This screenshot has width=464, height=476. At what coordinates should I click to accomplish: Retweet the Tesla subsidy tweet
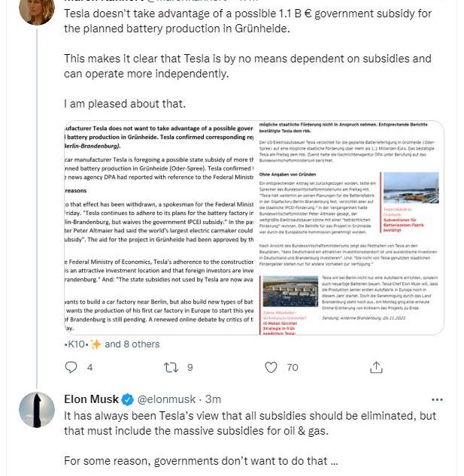point(171,368)
